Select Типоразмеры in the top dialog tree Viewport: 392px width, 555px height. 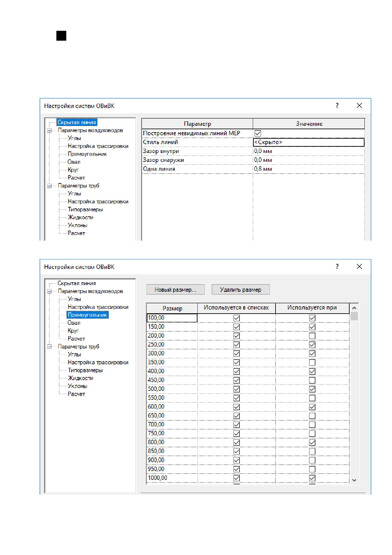click(x=85, y=209)
